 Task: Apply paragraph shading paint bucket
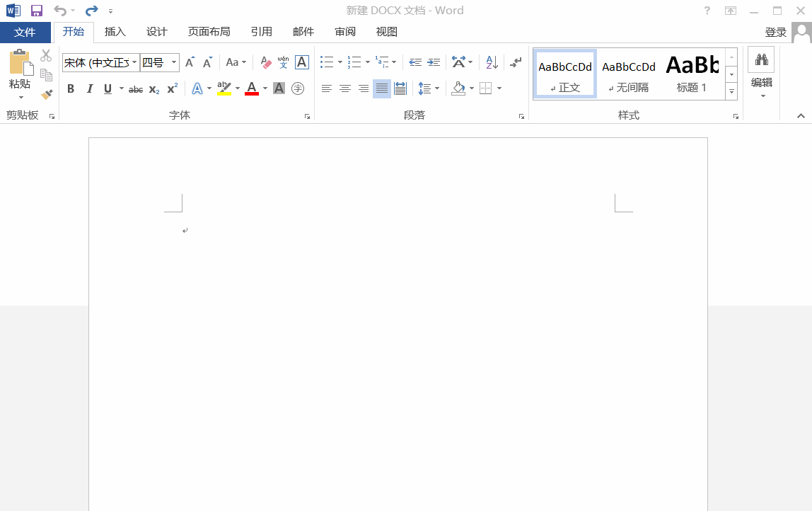point(458,88)
